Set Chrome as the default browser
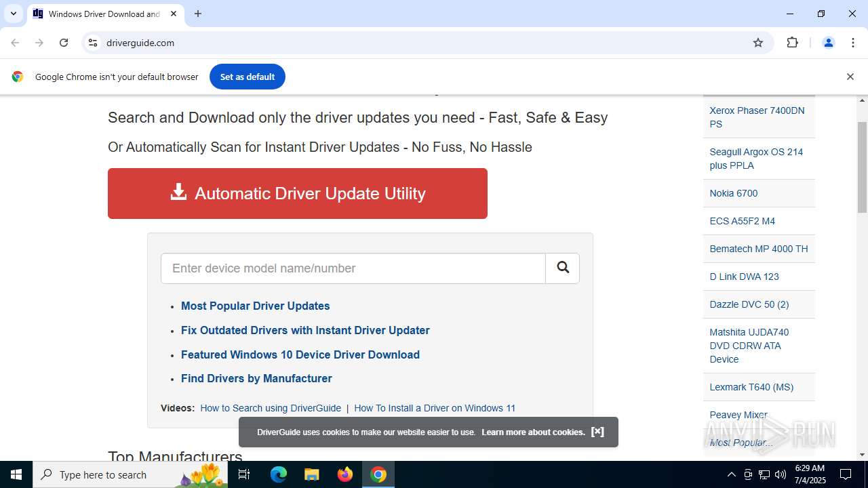 coord(247,77)
